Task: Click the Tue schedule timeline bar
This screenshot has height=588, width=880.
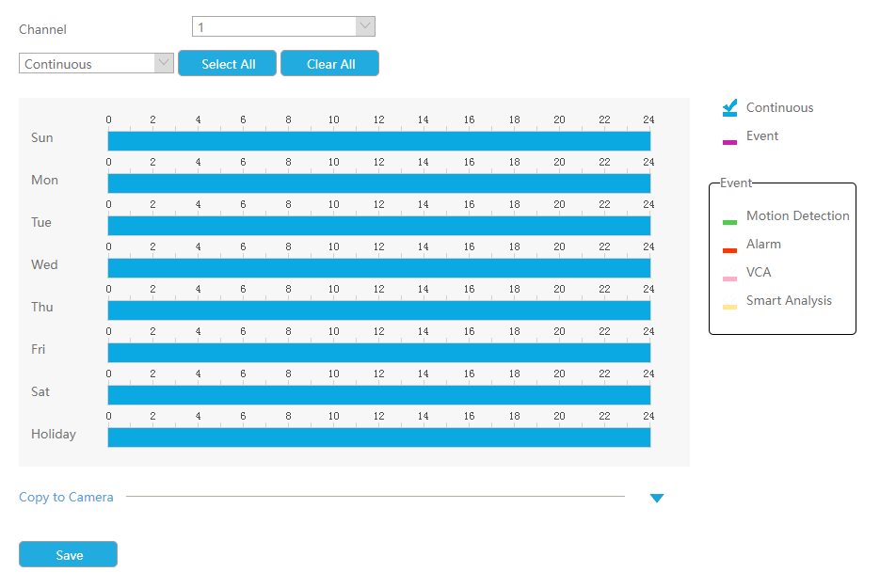Action: (x=379, y=226)
